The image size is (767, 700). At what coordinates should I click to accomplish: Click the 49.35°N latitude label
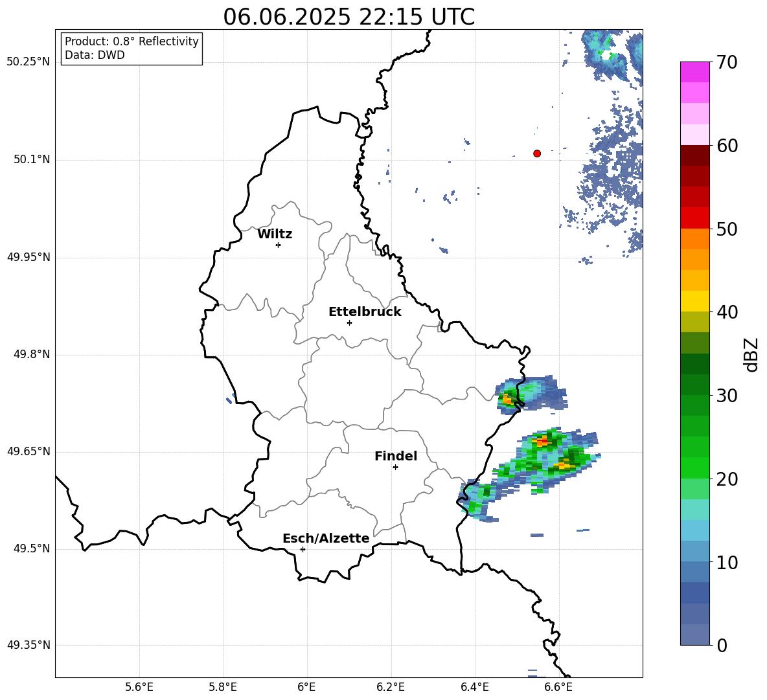point(29,645)
